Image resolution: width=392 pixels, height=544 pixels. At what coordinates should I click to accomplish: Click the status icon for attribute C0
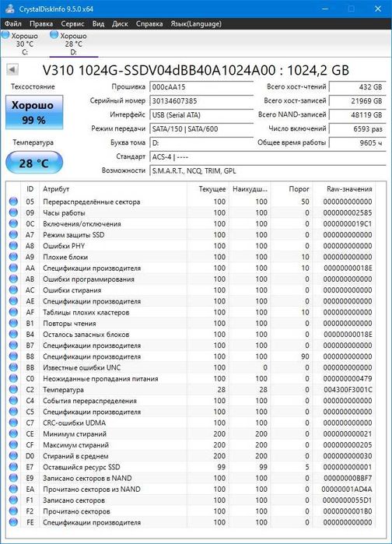(13, 378)
